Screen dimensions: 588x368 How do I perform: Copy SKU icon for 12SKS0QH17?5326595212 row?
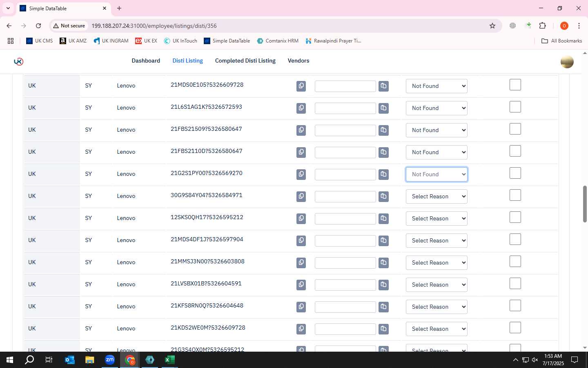point(301,218)
